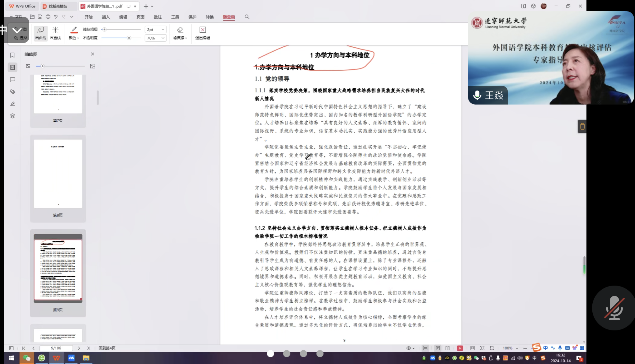
Task: Open the 编辑 ribbon tab
Action: (123, 17)
